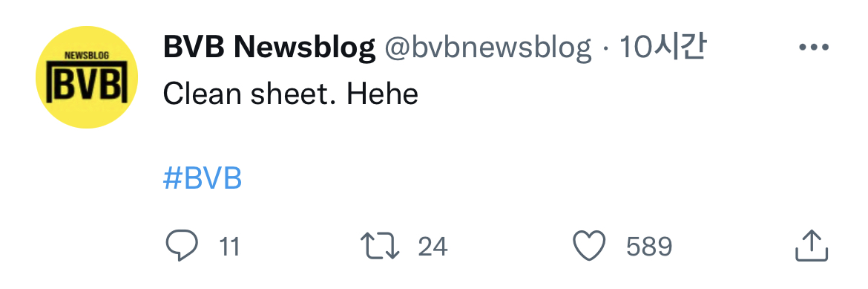Click the reply speech bubble icon
This screenshot has height=289, width=868.
coord(182,245)
